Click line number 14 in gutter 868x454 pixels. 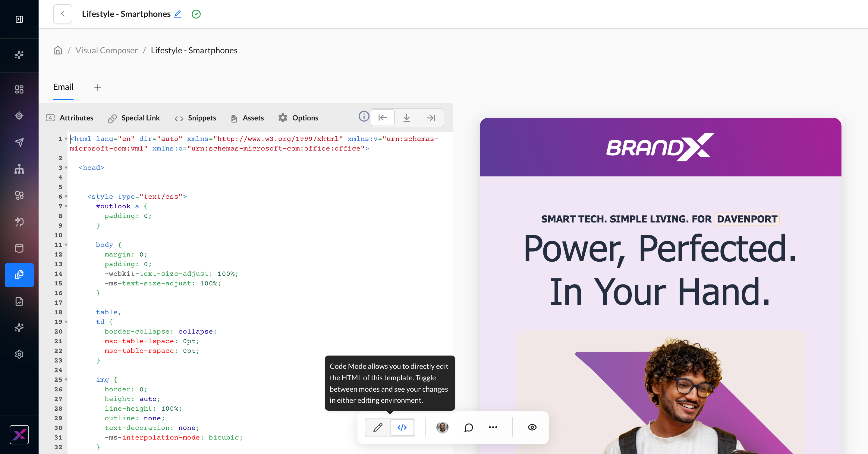pyautogui.click(x=58, y=274)
